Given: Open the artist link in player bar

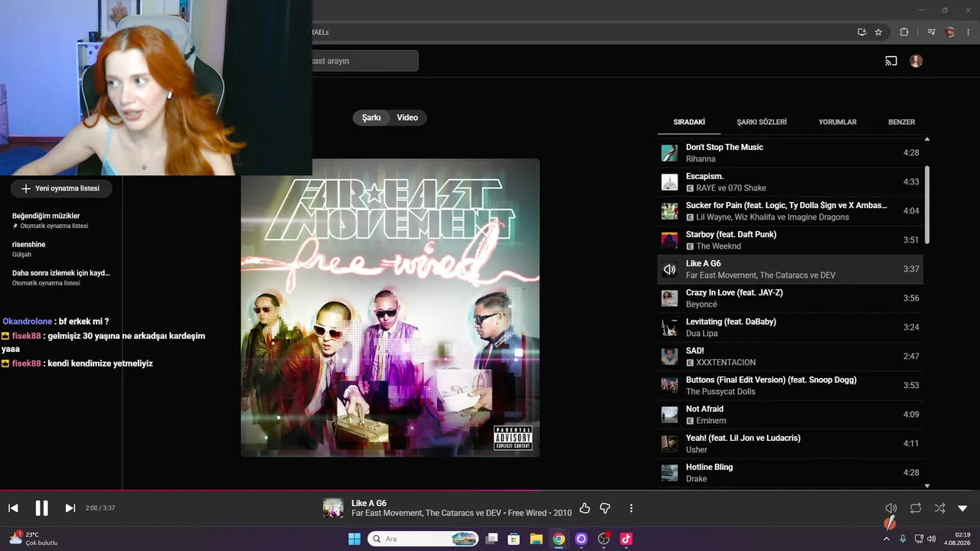Looking at the screenshot, I should point(426,513).
